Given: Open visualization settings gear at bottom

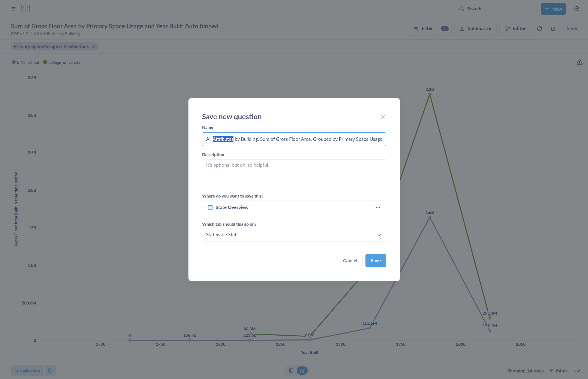Looking at the screenshot, I should tap(50, 371).
